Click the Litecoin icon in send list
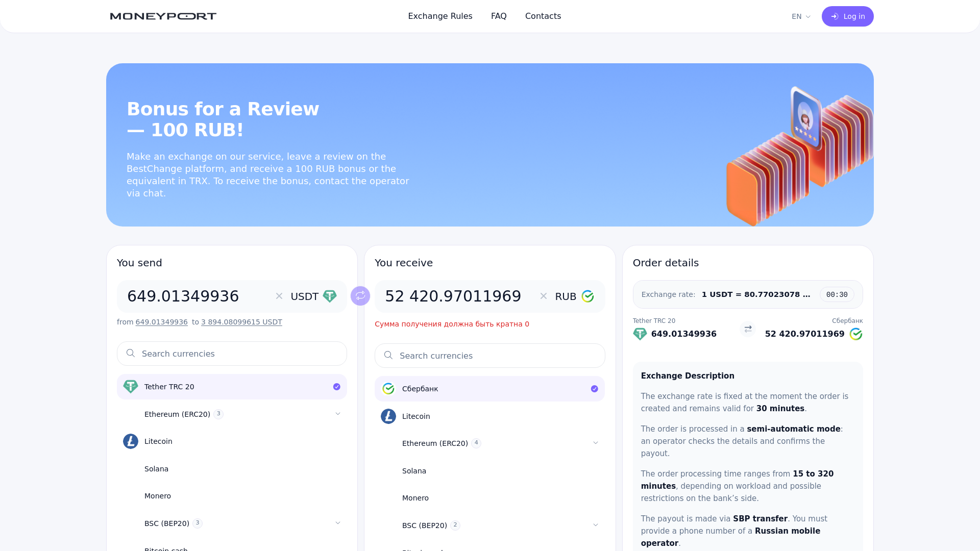 click(x=131, y=441)
